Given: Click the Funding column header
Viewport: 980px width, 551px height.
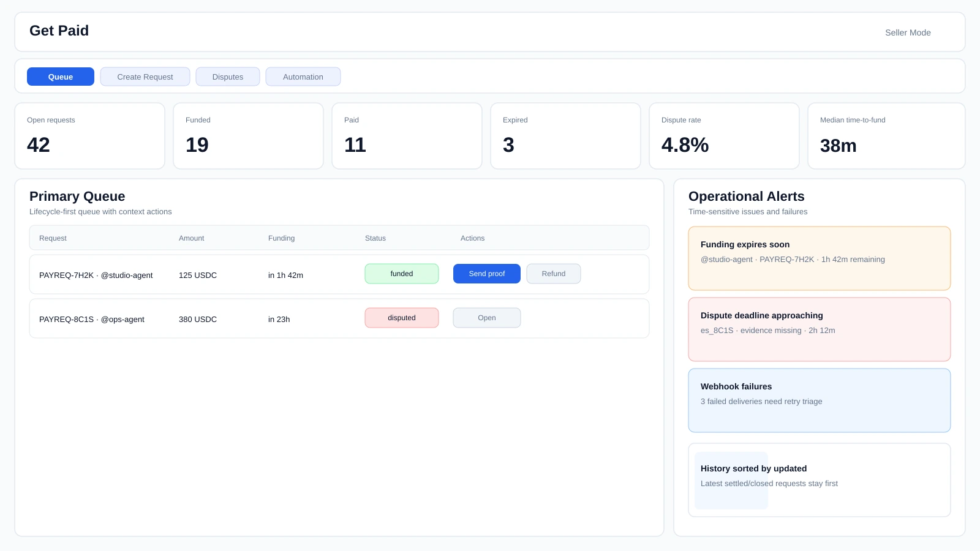Looking at the screenshot, I should [282, 238].
